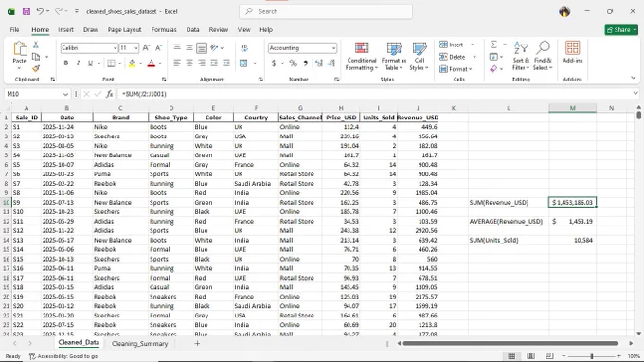Viewport: 644px width, 362px height.
Task: Open the Delete cells dropdown arrow
Action: click(474, 57)
